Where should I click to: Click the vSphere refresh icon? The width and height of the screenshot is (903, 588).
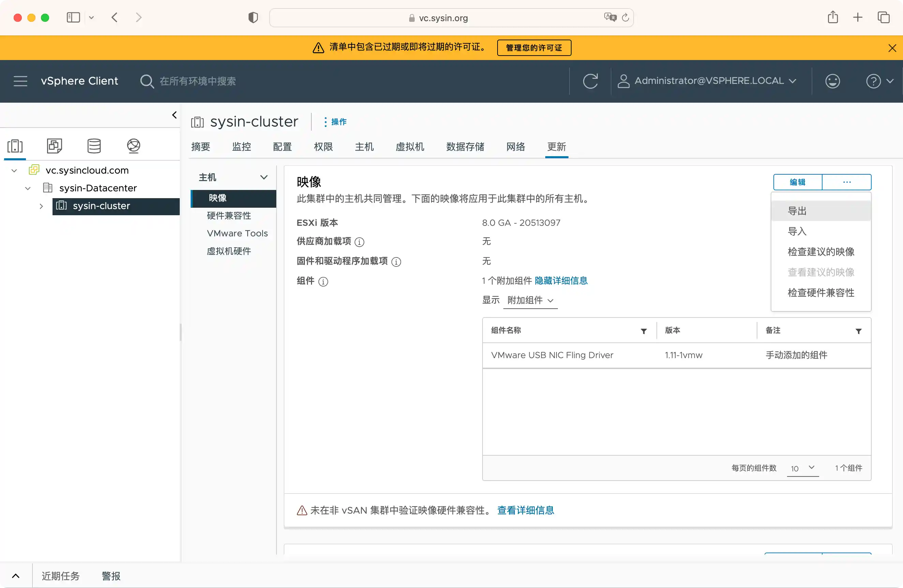[590, 81]
